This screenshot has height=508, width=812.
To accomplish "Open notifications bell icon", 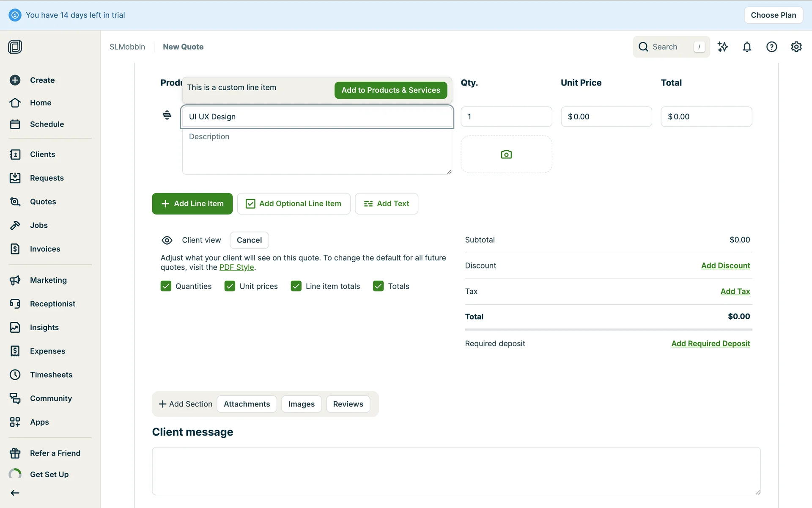I will (x=747, y=47).
